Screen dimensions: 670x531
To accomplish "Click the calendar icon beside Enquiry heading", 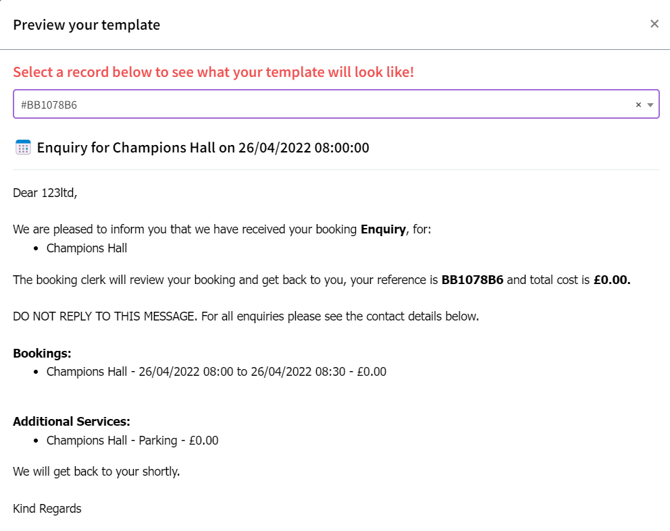I will pos(23,148).
